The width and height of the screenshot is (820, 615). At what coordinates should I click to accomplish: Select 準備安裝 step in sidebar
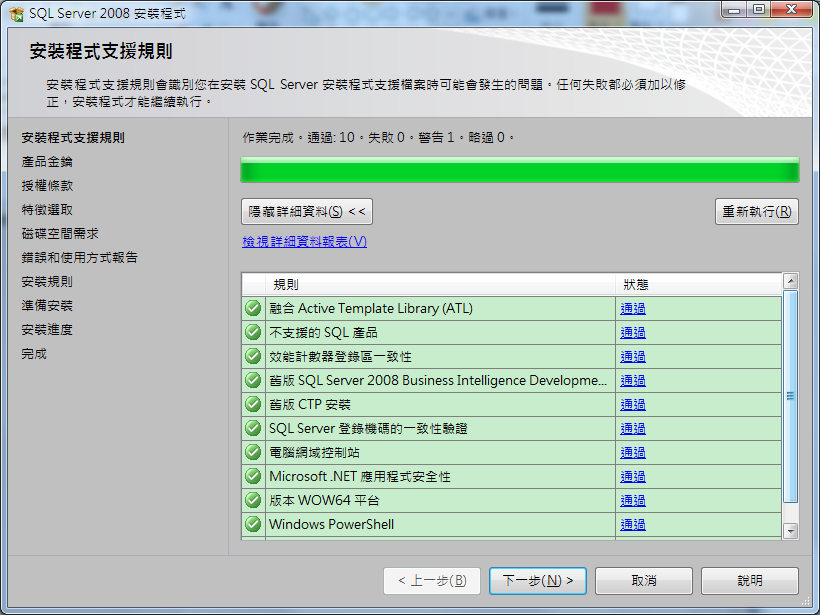coord(47,305)
